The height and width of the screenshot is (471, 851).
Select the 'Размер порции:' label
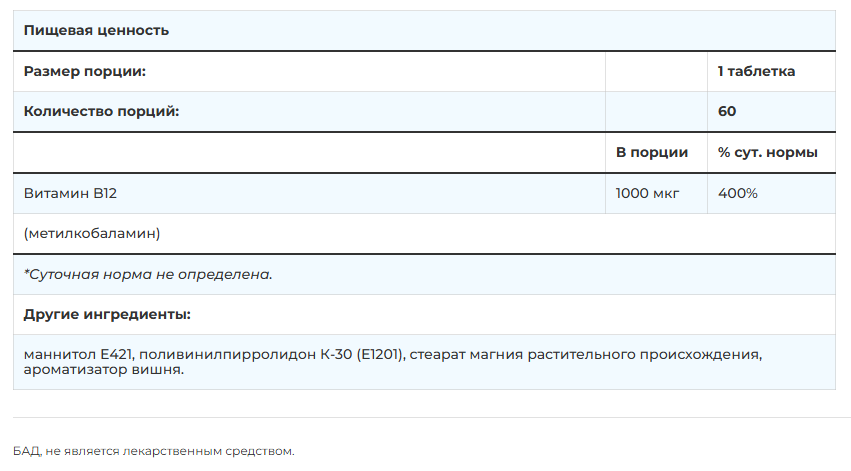click(85, 71)
